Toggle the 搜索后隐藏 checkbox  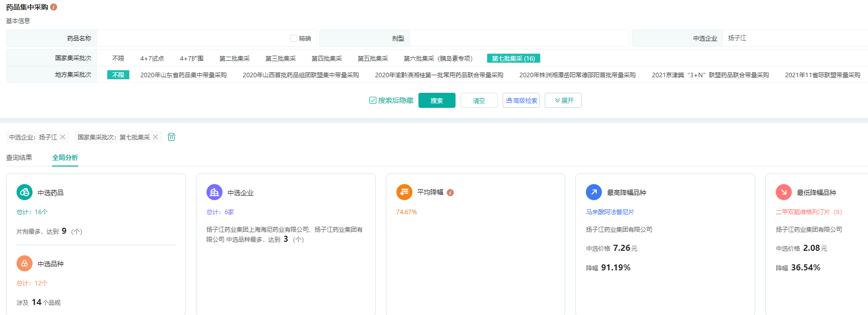(373, 100)
